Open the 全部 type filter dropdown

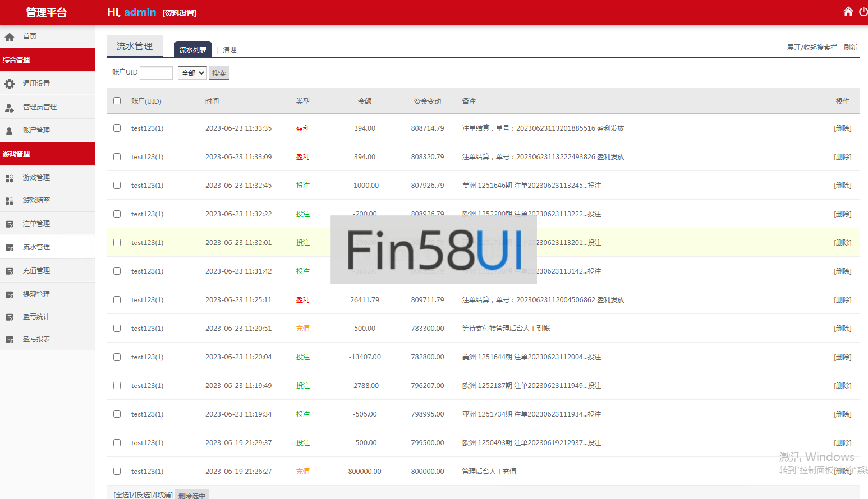(192, 73)
